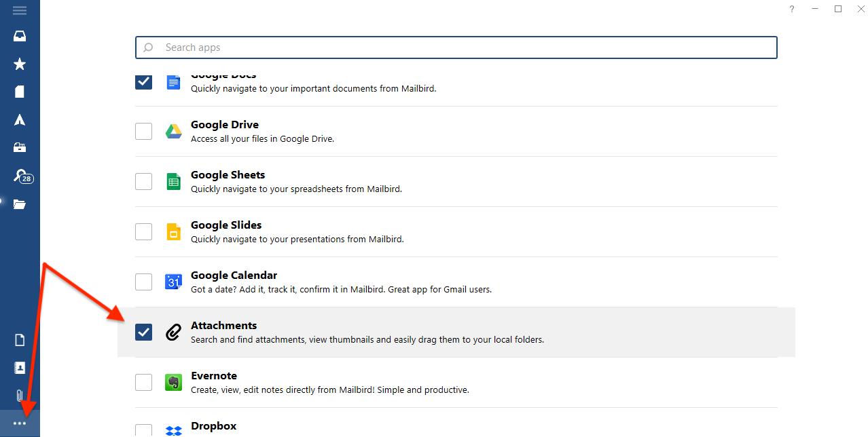Click the Google Drive triangle icon

click(x=173, y=132)
